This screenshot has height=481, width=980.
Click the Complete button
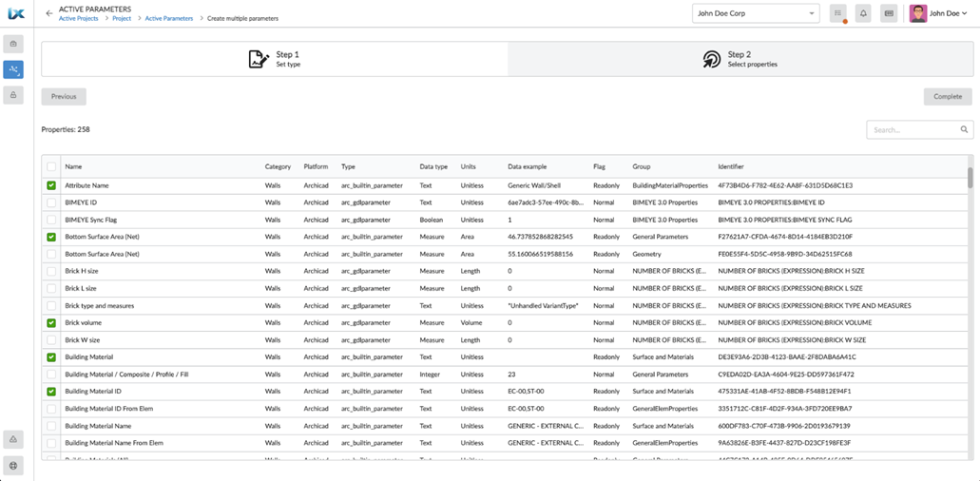click(x=948, y=97)
